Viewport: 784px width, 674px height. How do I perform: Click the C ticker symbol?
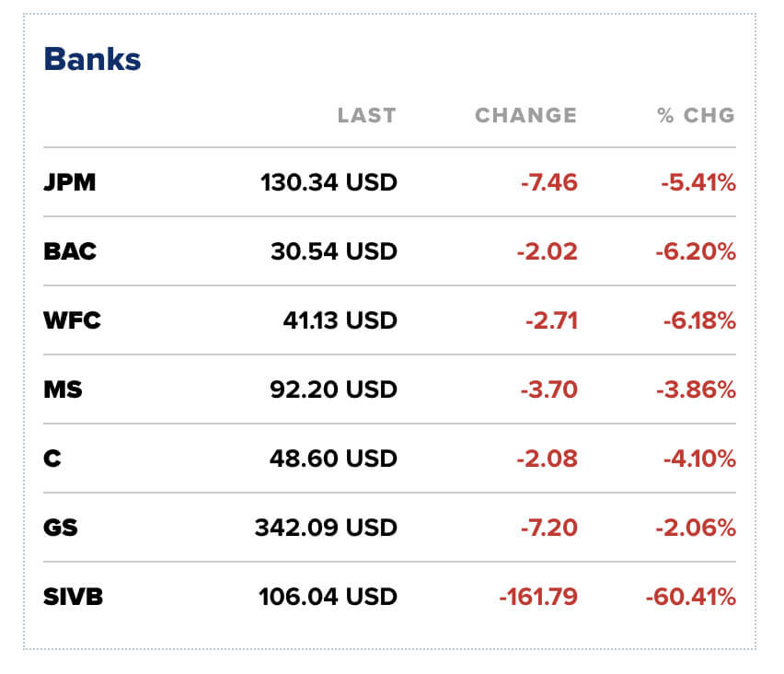pyautogui.click(x=52, y=459)
